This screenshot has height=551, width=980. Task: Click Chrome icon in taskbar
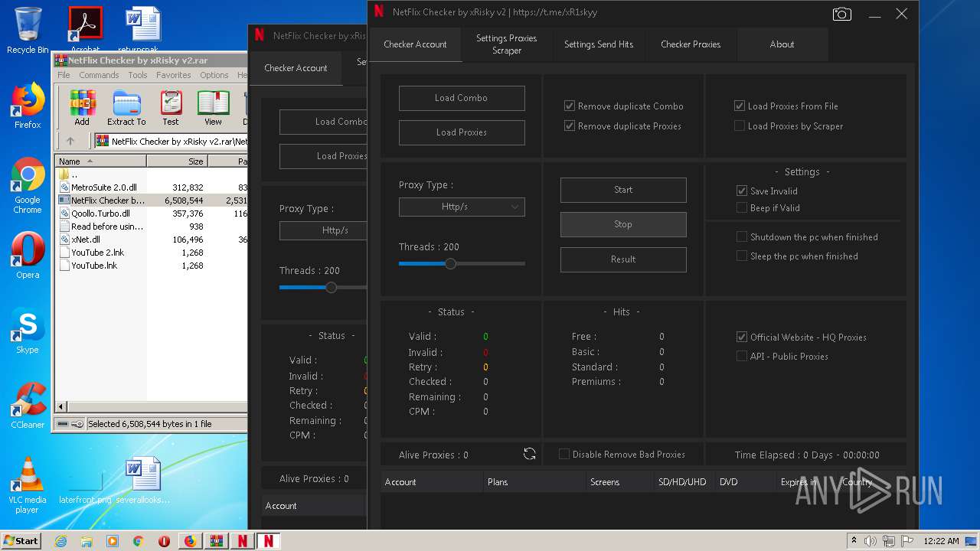(x=138, y=541)
